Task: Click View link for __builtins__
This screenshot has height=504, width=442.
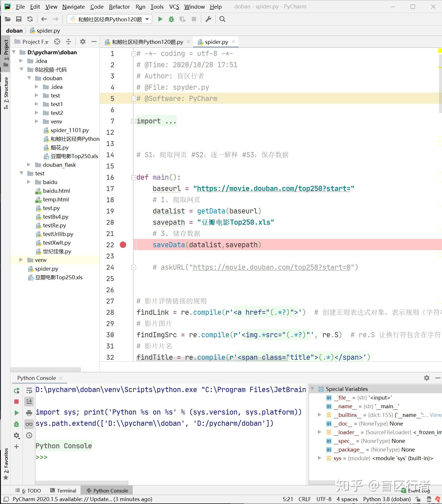Action: (436, 415)
